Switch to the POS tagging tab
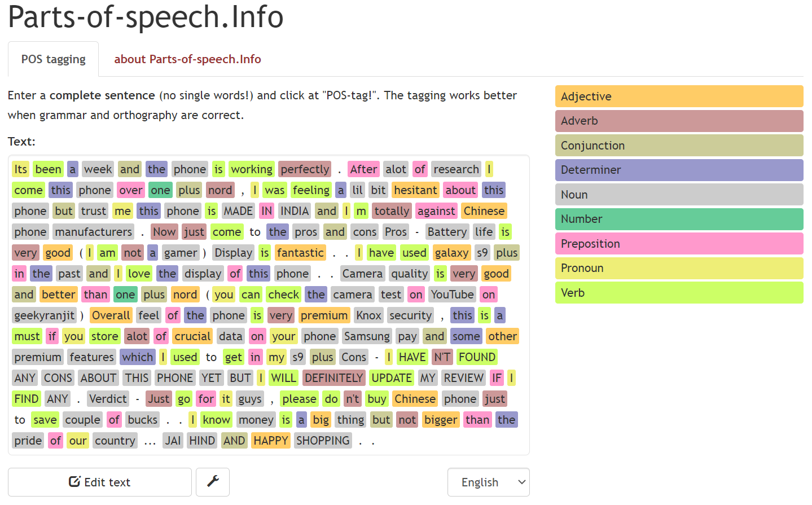 [x=54, y=59]
